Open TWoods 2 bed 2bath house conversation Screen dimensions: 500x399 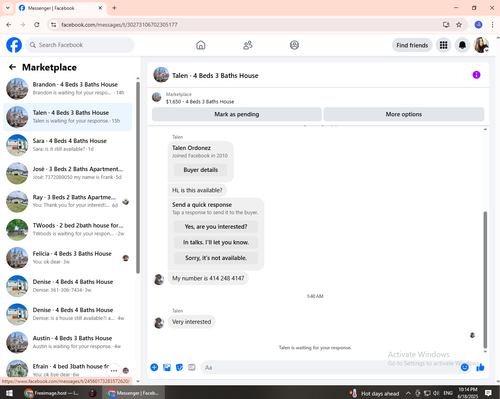point(68,229)
